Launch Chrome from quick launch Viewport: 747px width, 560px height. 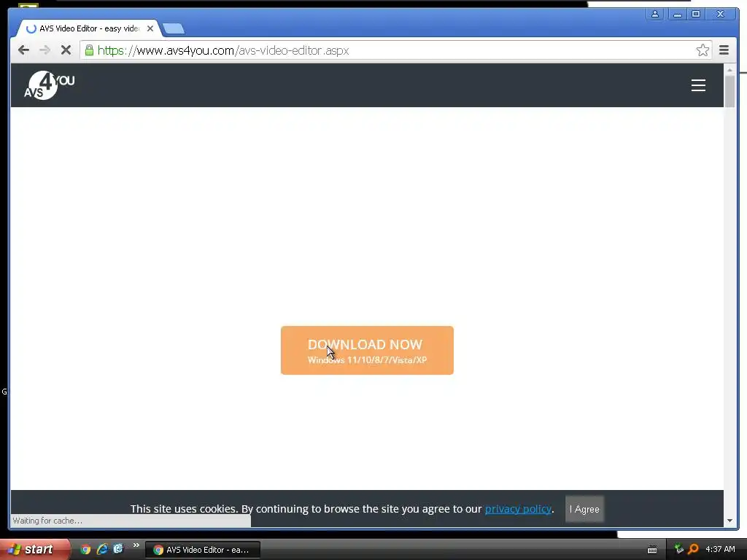pos(85,550)
